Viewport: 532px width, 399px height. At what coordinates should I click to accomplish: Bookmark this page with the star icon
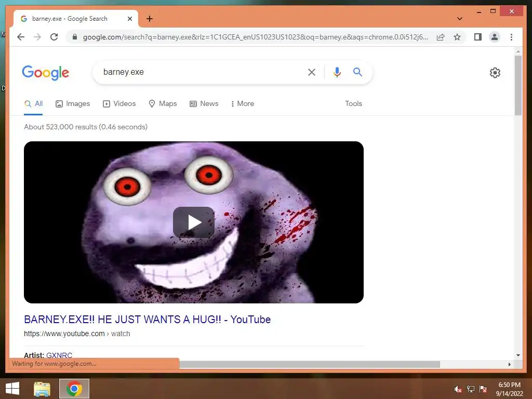(x=457, y=37)
